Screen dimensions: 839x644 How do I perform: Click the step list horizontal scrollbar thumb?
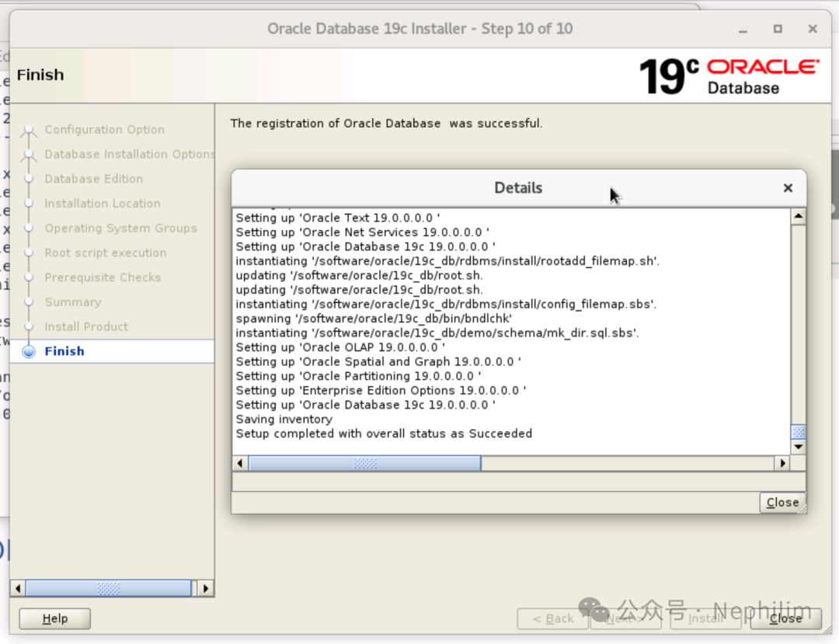pyautogui.click(x=109, y=588)
